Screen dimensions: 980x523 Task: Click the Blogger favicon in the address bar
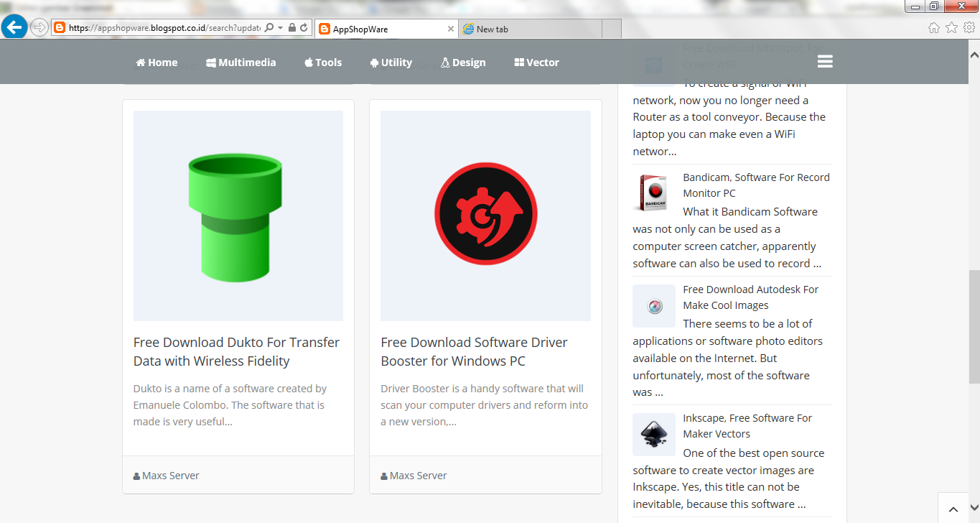tap(60, 28)
